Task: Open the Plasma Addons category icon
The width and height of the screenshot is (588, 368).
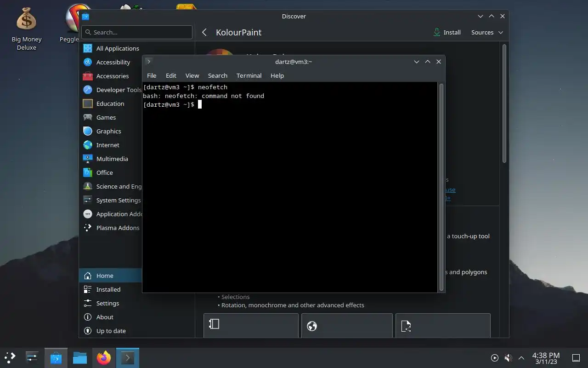Action: [88, 228]
